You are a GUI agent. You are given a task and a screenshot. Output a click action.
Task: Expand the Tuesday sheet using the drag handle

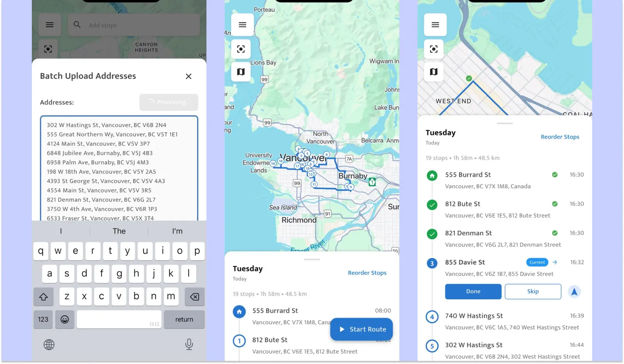[x=505, y=123]
